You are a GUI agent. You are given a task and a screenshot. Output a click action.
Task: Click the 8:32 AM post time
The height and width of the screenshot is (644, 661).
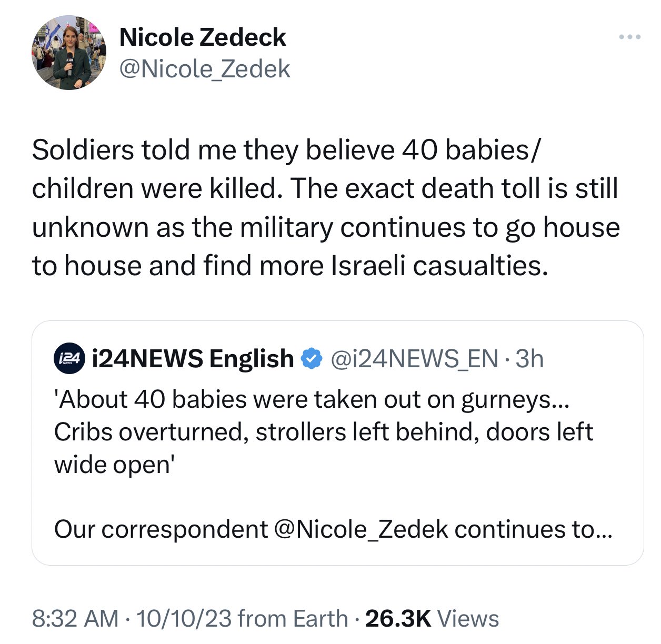75,619
